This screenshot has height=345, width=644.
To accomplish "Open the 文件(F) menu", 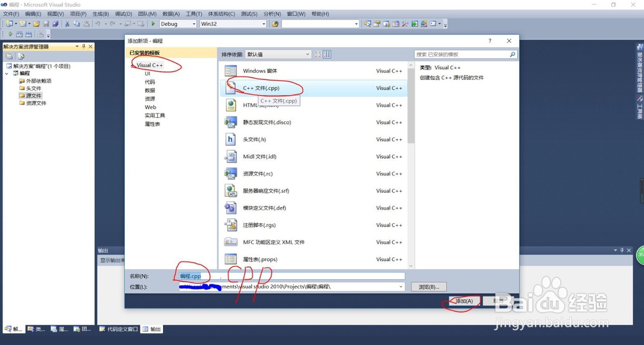I will [11, 14].
